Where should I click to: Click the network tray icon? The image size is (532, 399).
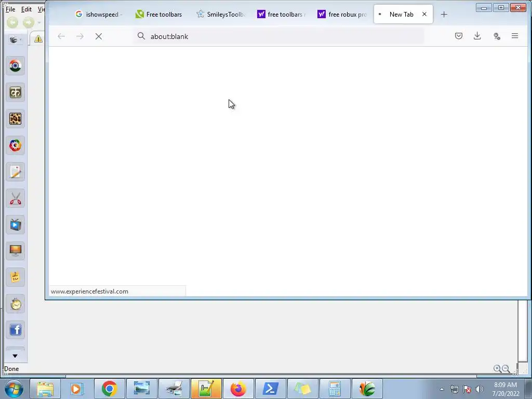[x=454, y=389]
